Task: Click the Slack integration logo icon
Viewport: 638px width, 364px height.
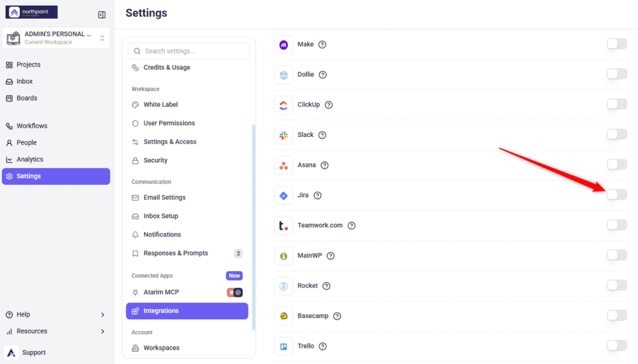Action: coord(283,135)
